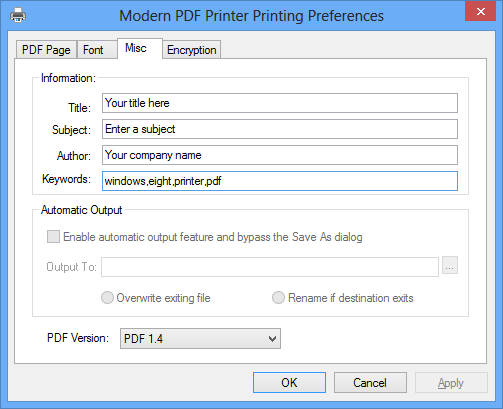Expand the PDF Version dropdown
The height and width of the screenshot is (409, 503).
[200, 339]
